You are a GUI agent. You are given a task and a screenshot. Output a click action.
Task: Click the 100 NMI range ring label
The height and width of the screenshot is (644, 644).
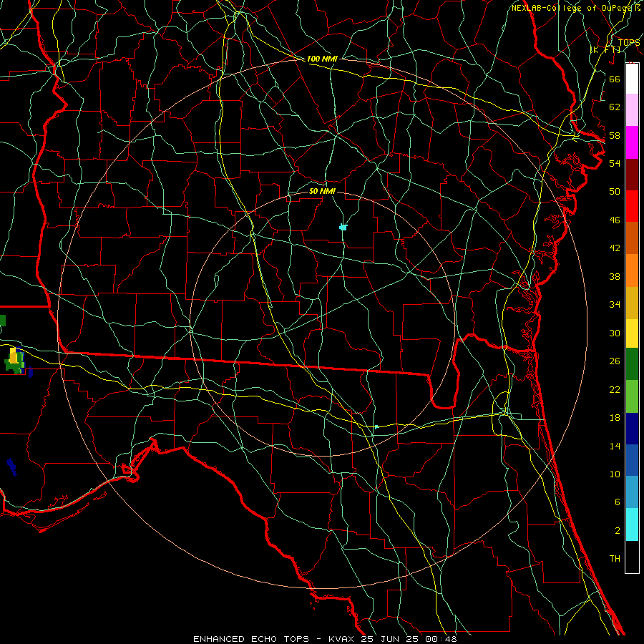[x=322, y=59]
